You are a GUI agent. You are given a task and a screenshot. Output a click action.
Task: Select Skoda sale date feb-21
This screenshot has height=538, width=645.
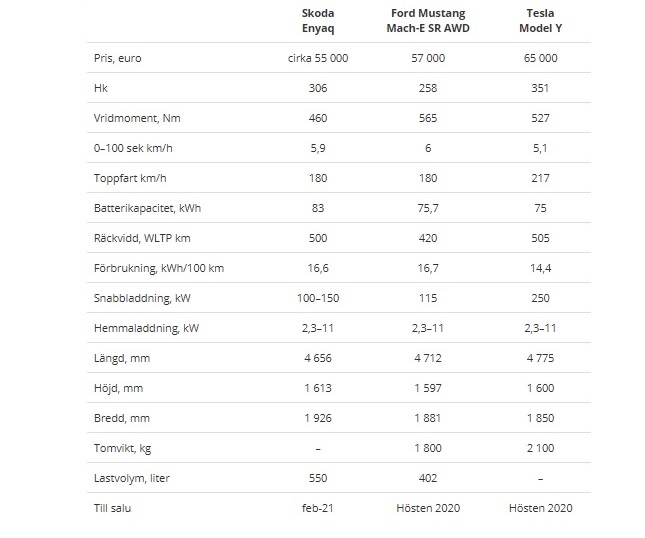click(x=318, y=508)
